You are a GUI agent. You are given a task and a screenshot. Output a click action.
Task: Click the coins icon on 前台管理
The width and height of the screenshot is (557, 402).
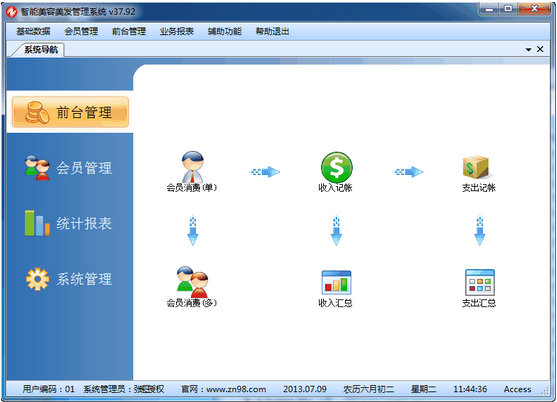click(37, 113)
